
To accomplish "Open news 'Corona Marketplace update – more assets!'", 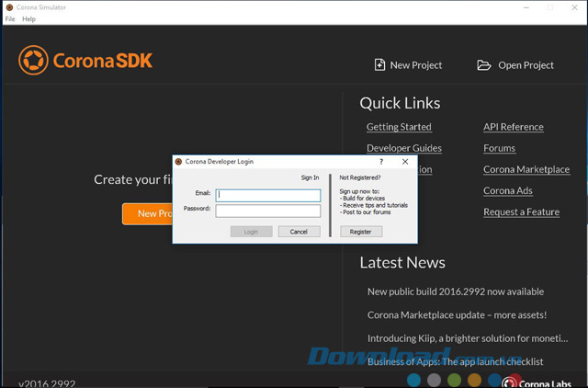I will [x=458, y=314].
